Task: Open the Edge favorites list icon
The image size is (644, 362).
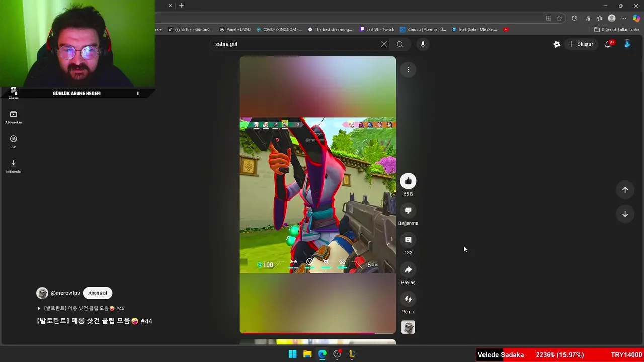Action: tap(599, 18)
